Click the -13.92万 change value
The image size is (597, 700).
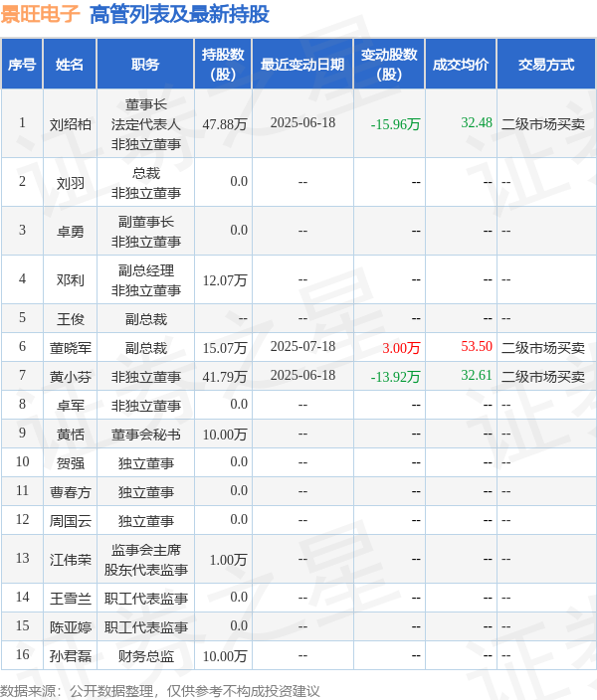tap(395, 376)
